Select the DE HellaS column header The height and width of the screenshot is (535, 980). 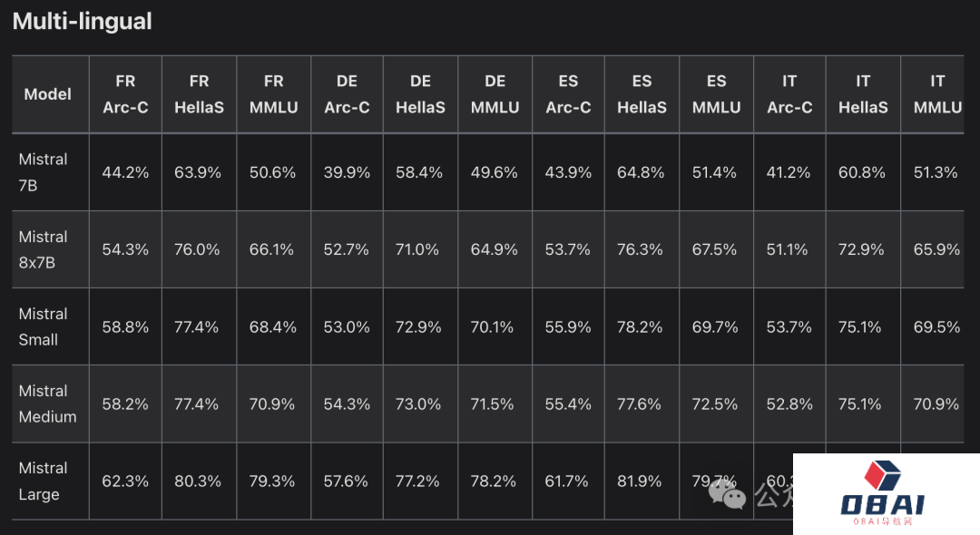[420, 94]
